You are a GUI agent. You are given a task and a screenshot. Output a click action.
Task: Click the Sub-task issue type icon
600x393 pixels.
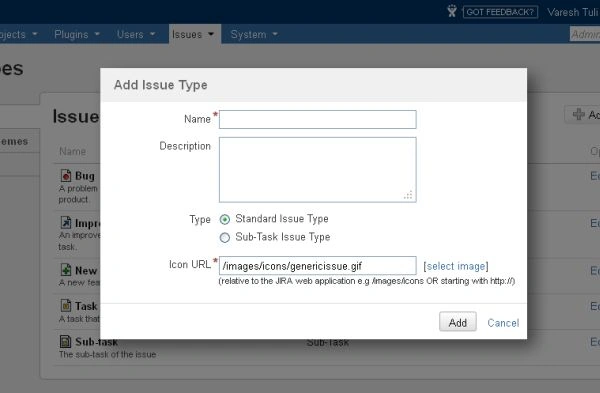[x=66, y=341]
